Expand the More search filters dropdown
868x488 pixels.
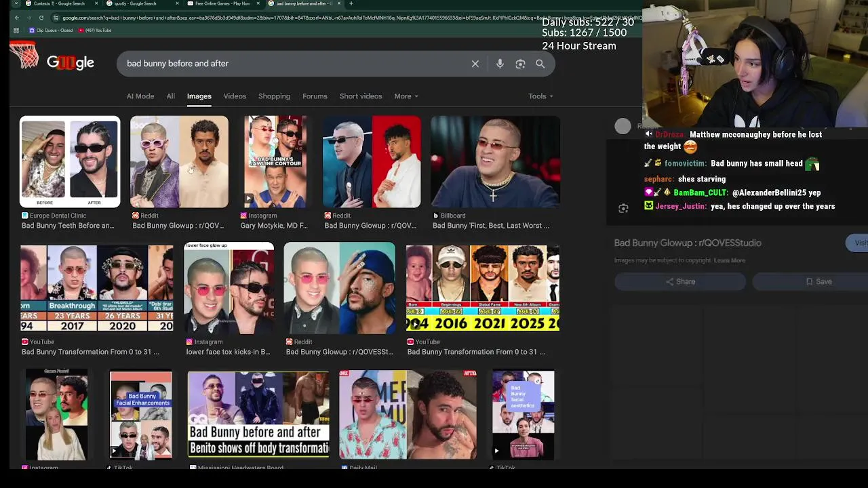(x=406, y=96)
